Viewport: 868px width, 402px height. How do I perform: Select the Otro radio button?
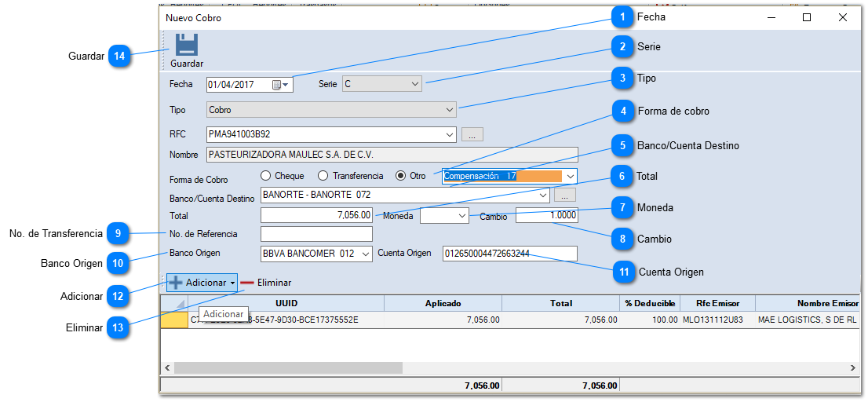400,176
